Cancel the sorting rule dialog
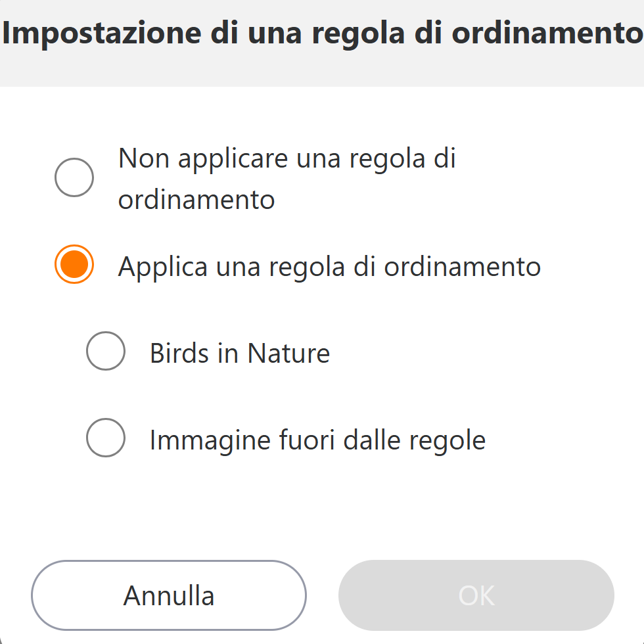Viewport: 644px width, 644px height. 169,595
